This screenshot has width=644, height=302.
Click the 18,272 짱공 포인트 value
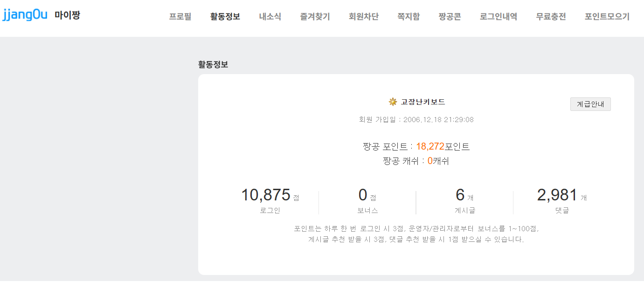coord(430,147)
